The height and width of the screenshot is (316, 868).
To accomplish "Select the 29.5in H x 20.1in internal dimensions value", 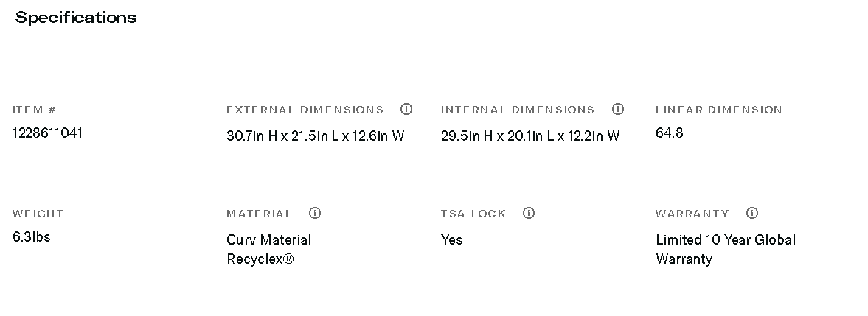I will click(530, 136).
